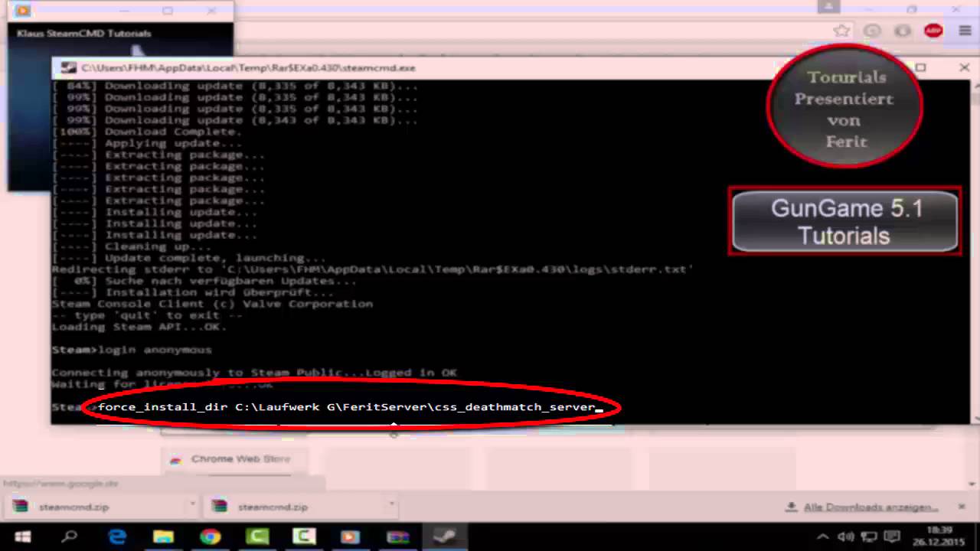Click the Chrome user profile button
Screen dimensions: 980x551
pyautogui.click(x=829, y=7)
